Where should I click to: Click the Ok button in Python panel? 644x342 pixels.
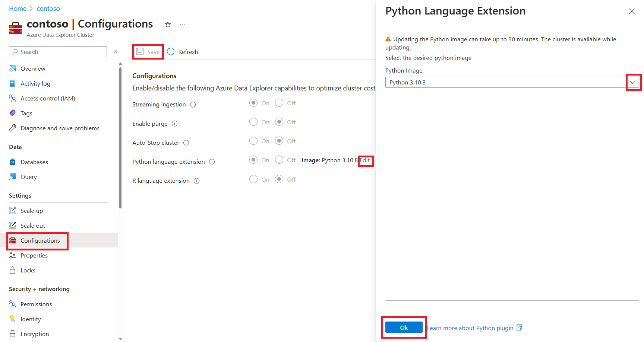point(404,327)
